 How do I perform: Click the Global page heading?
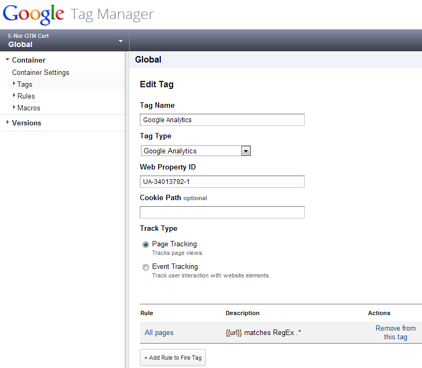(148, 60)
